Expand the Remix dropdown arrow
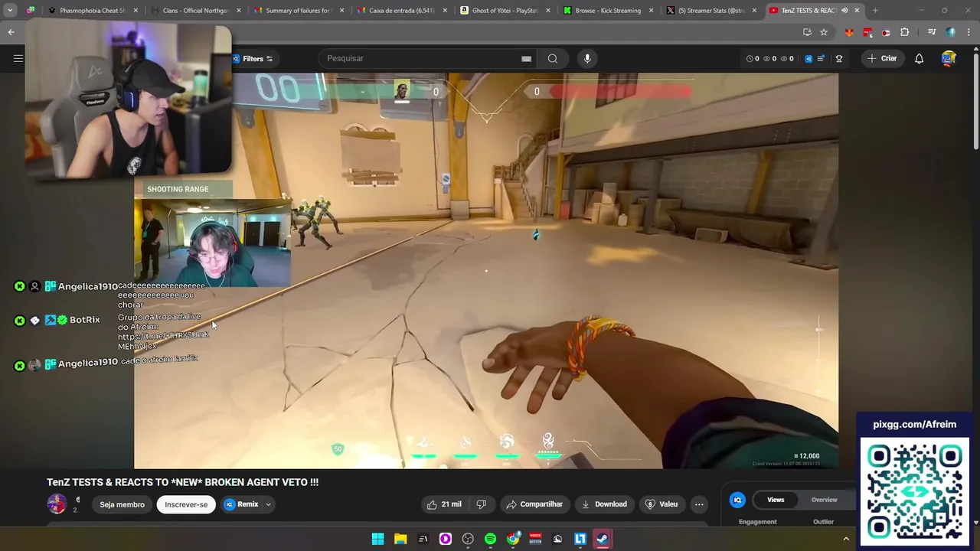Screen dimensions: 980x551 pyautogui.click(x=268, y=504)
